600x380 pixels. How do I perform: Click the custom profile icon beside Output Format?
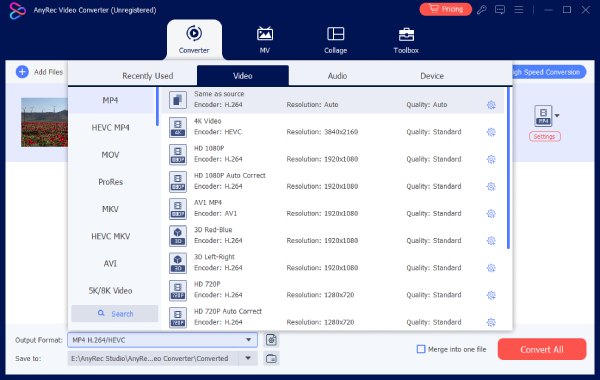(271, 340)
